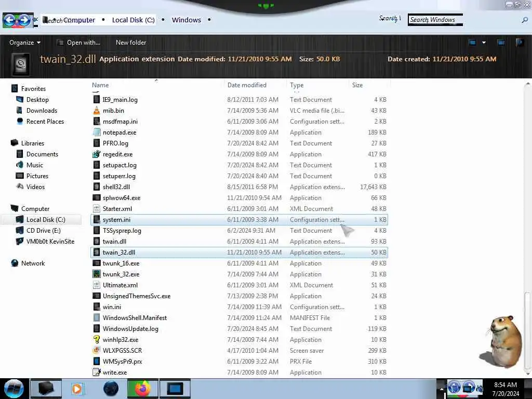Toggle the preview pane icon

click(x=501, y=43)
